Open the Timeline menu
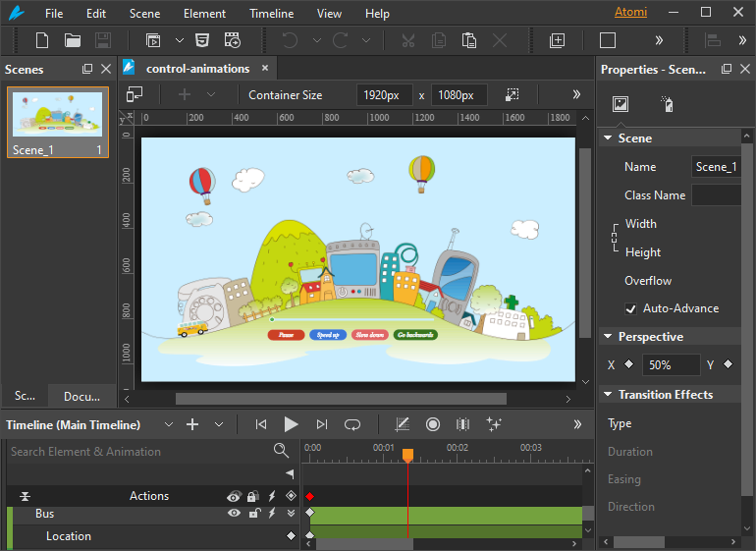 [x=270, y=14]
